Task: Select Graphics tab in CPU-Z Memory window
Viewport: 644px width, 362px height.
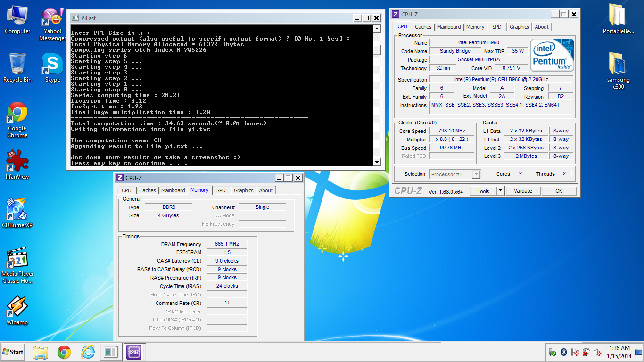Action: tap(244, 190)
